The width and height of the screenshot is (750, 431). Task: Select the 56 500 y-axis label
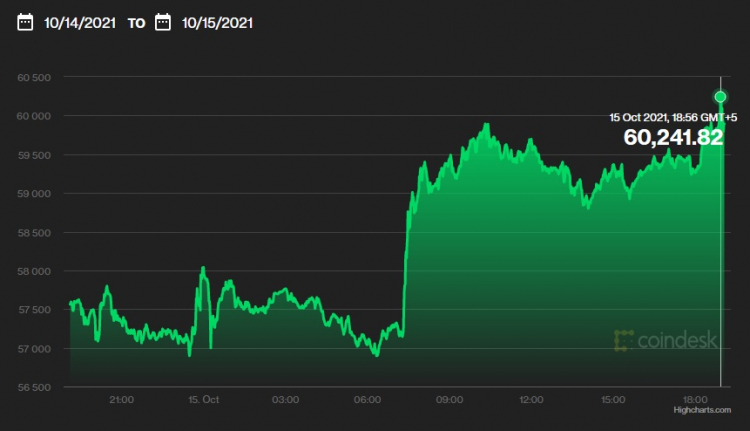click(x=35, y=387)
